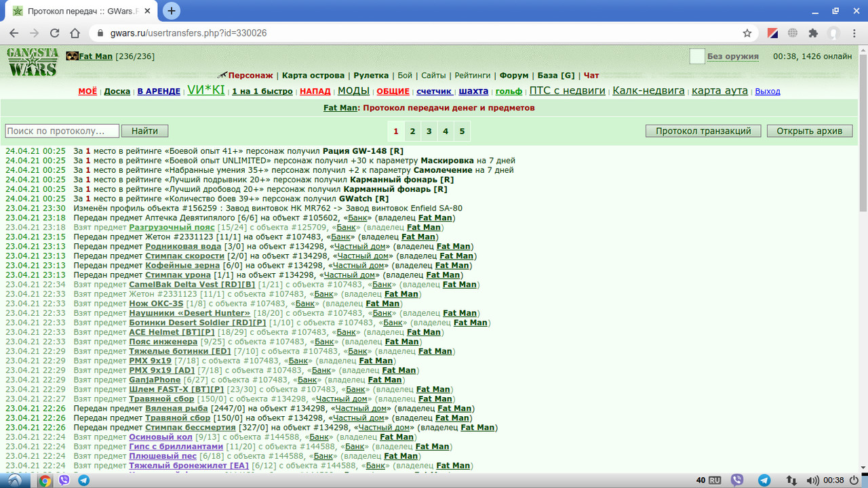Viewport: 868px width, 488px height.
Task: Open the Extensions puzzle-piece menu
Action: pyautogui.click(x=813, y=33)
